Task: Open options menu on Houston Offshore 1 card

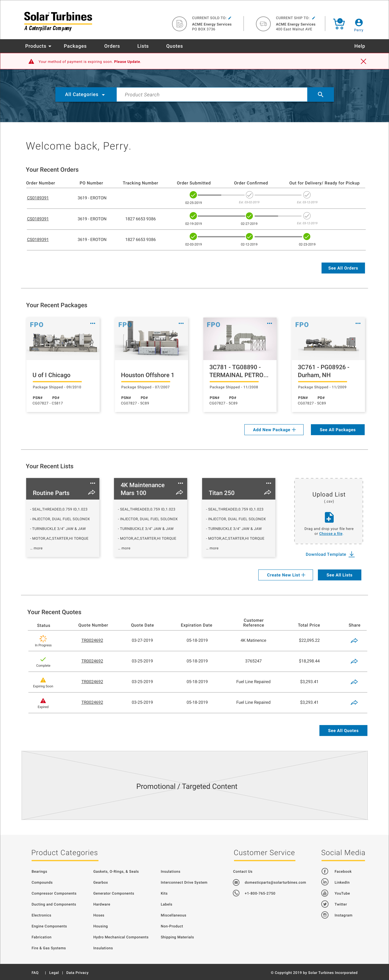Action: click(181, 323)
